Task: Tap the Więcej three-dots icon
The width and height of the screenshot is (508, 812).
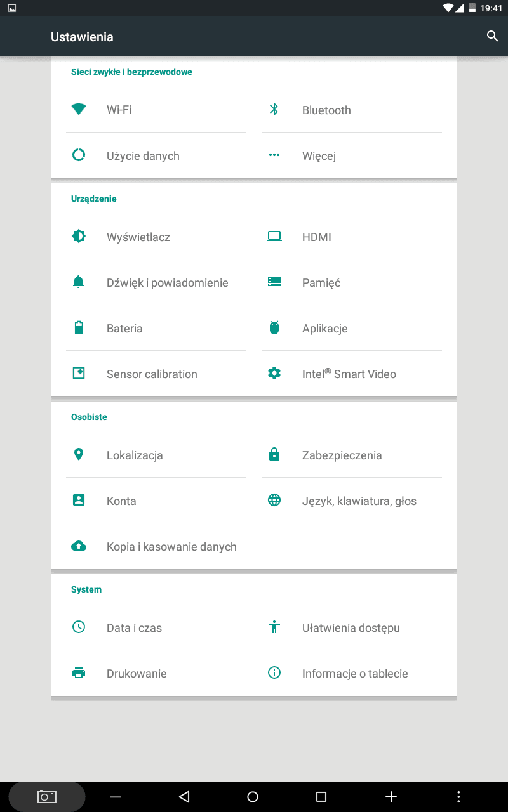Action: point(274,155)
